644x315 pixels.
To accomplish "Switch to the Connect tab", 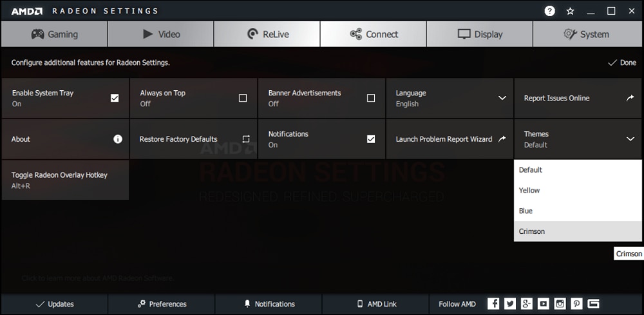I will click(374, 34).
